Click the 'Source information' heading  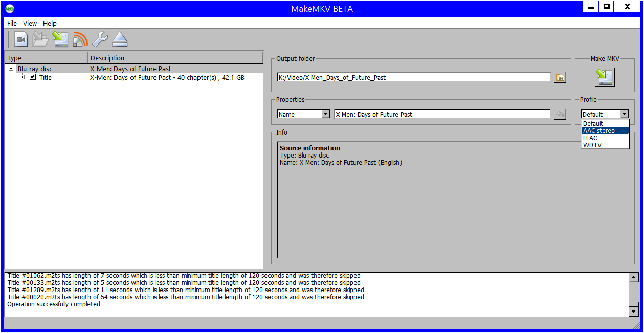pos(310,148)
